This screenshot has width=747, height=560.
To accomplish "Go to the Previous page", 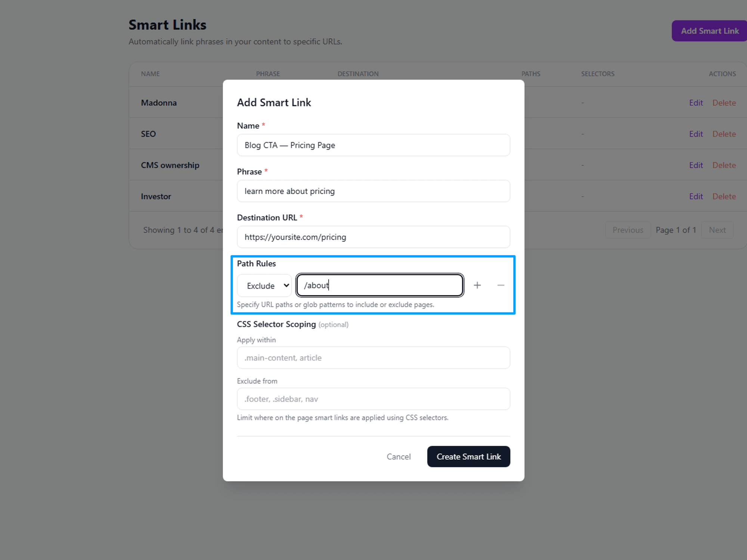I will pyautogui.click(x=627, y=230).
